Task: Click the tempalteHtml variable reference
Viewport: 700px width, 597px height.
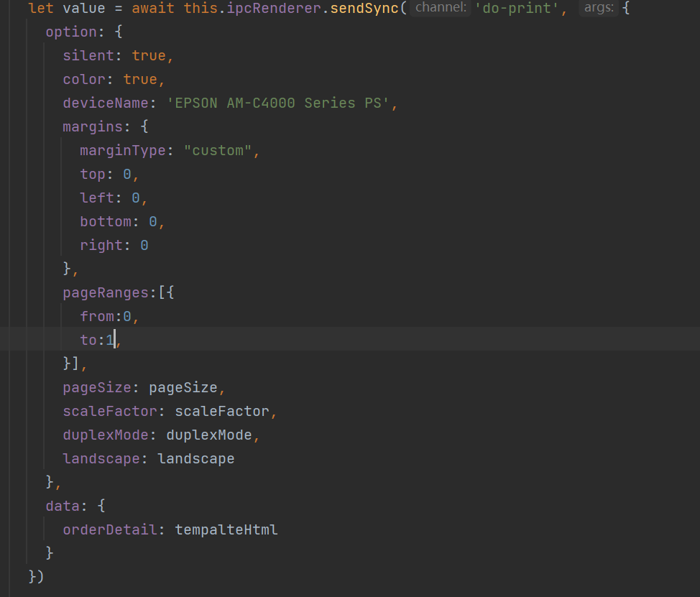Action: [226, 529]
